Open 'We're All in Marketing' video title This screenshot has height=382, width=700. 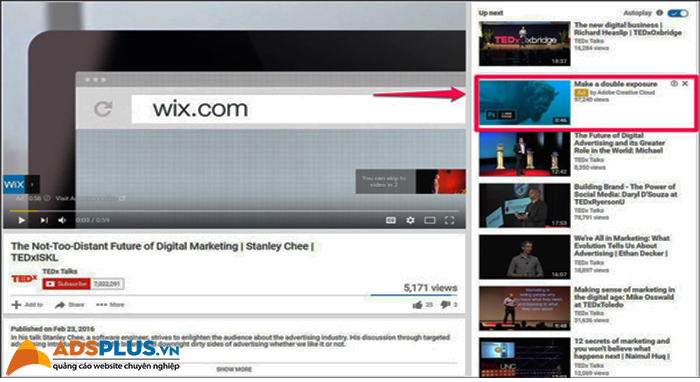coord(621,246)
